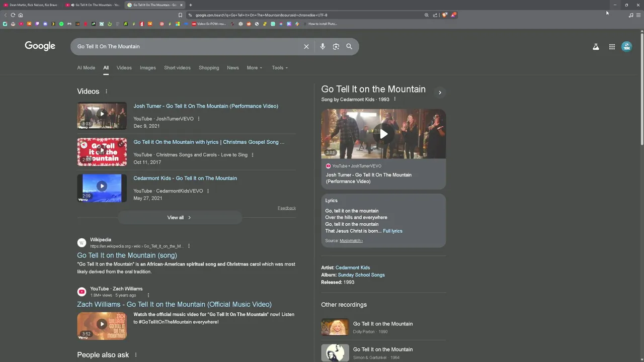644x362 pixels.
Task: Open the Google apps grid icon
Action: 612,47
